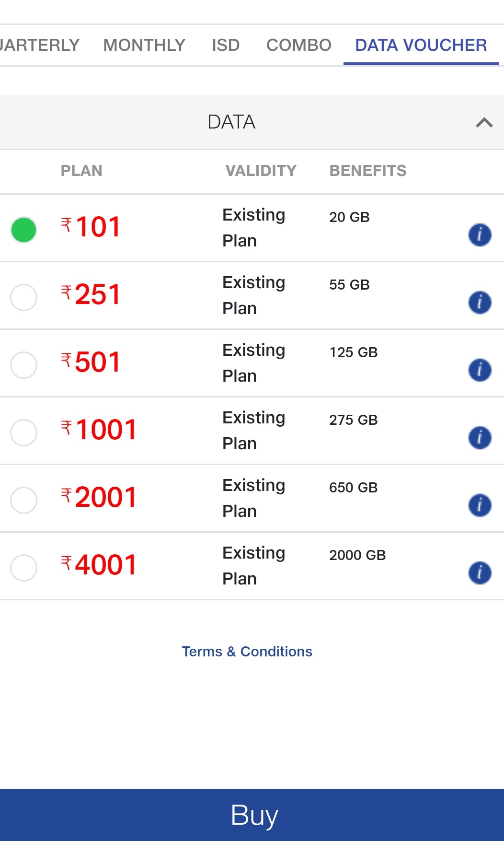Viewport: 504px width, 841px height.
Task: Switch to the COMBO tab
Action: coord(299,45)
